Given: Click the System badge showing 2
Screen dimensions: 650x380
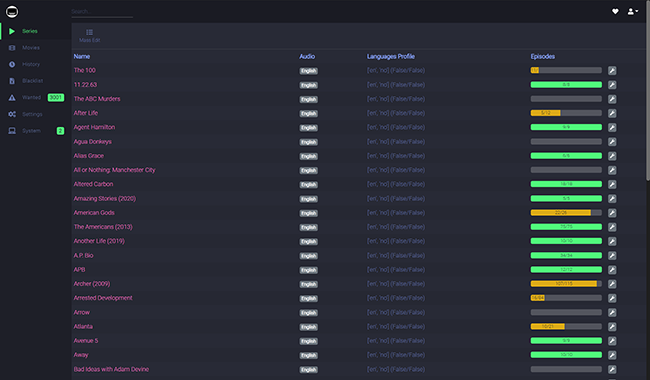Looking at the screenshot, I should pos(60,131).
